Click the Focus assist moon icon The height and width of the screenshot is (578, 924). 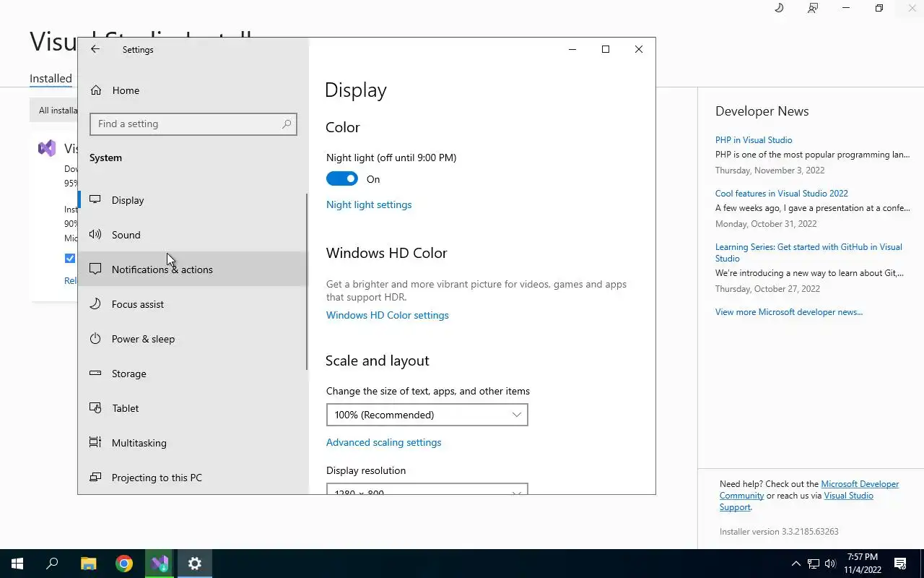pos(95,303)
